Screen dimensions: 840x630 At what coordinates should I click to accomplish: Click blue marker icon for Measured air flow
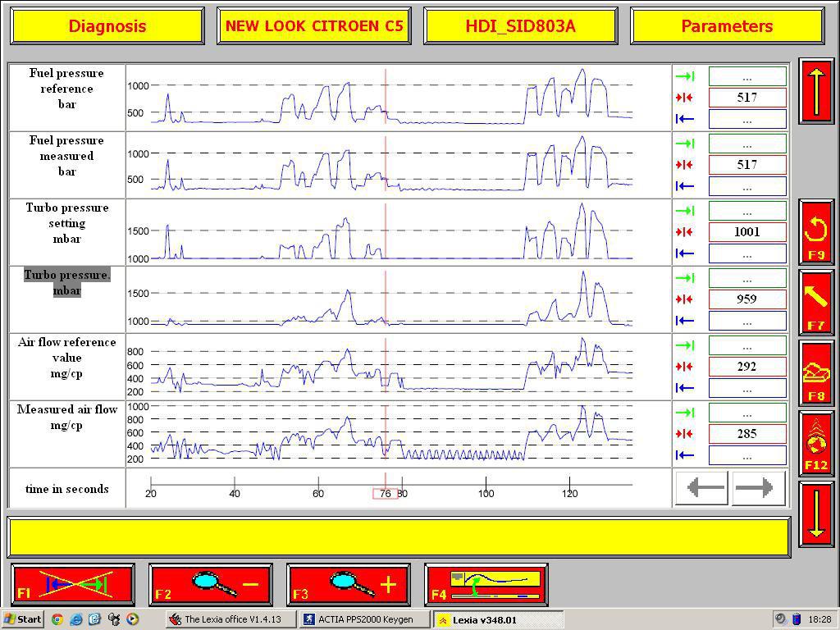[x=685, y=455]
